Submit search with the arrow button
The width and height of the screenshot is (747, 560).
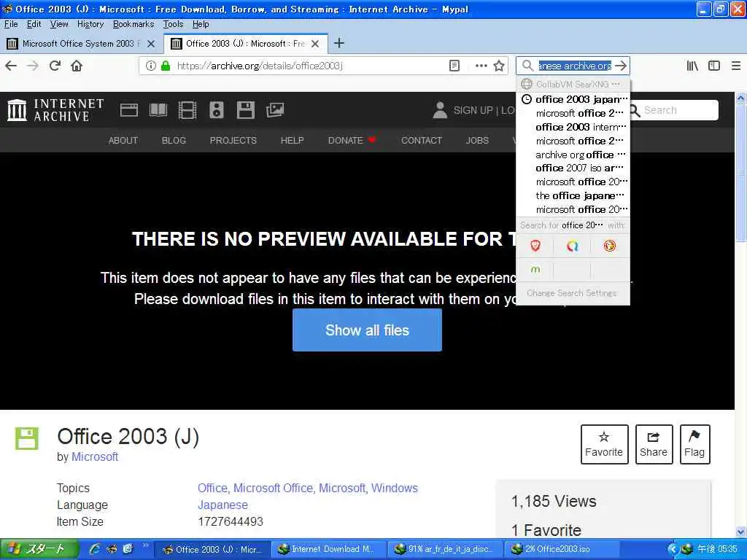(x=621, y=66)
